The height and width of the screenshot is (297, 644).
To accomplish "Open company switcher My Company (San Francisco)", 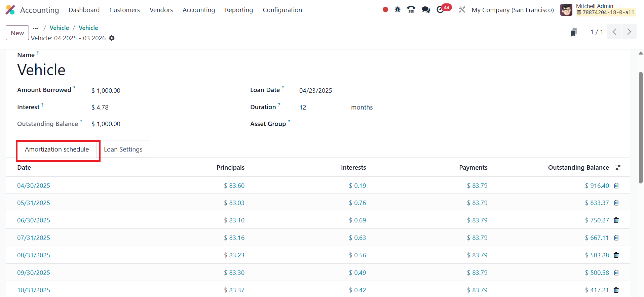I will tap(513, 10).
